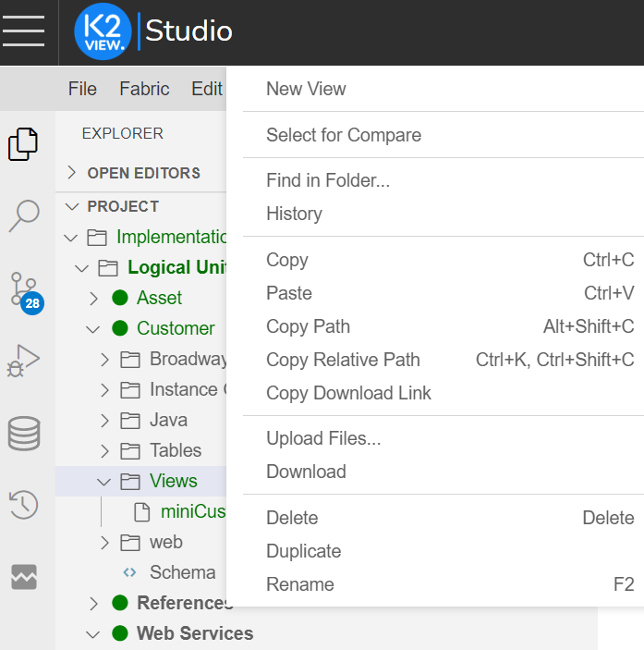Click the K2View logo
Image resolution: width=644 pixels, height=650 pixels.
(x=103, y=31)
